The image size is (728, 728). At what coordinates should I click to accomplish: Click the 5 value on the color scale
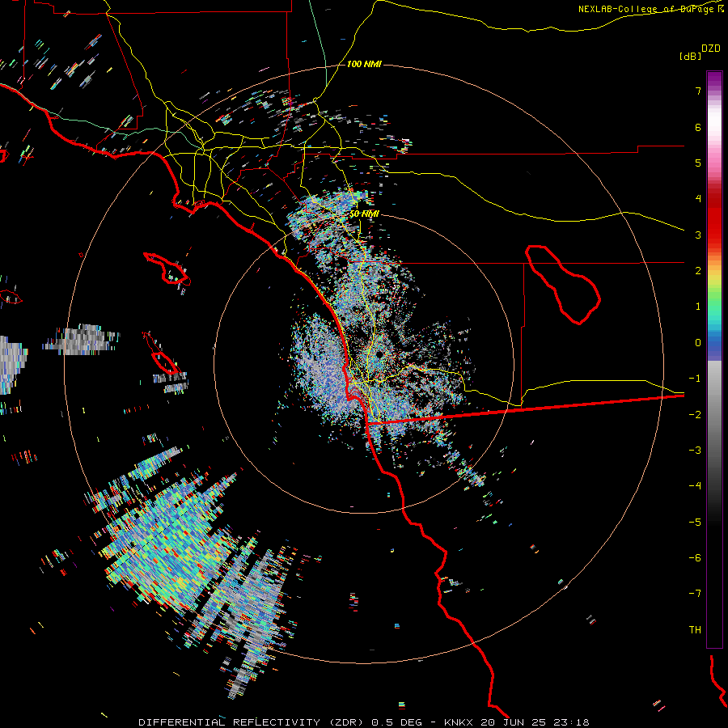click(x=698, y=163)
